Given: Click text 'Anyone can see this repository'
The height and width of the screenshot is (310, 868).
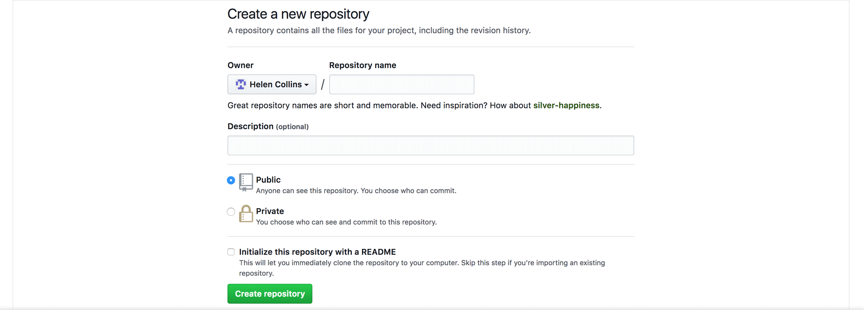Looking at the screenshot, I should pyautogui.click(x=307, y=191).
